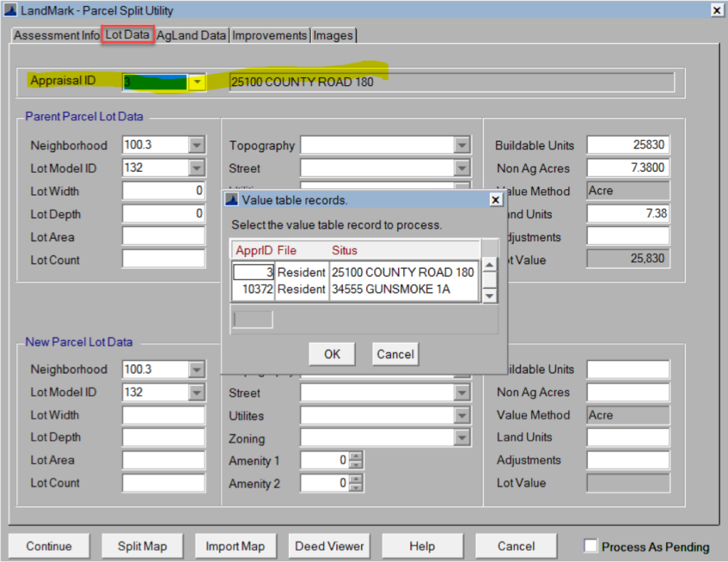Open the Split Map button
728x562 pixels.
pyautogui.click(x=142, y=546)
